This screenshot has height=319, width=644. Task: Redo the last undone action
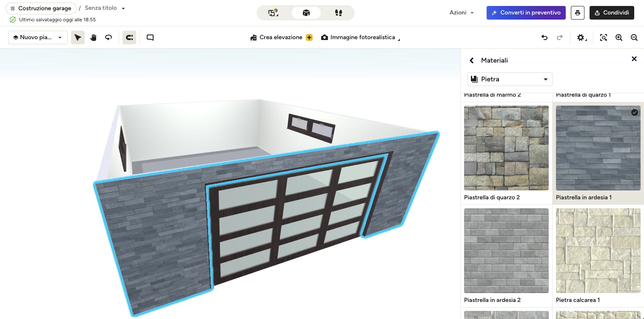[x=560, y=37]
